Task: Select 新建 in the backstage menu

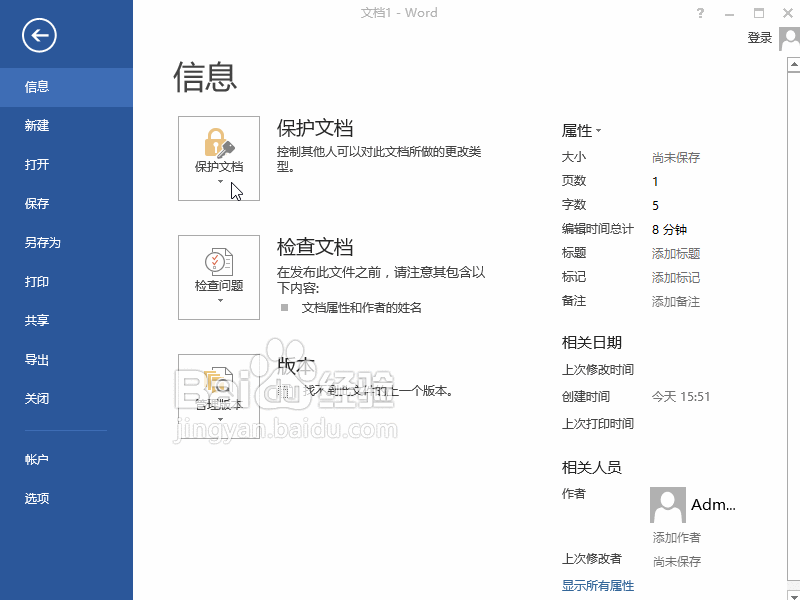Action: pos(66,126)
